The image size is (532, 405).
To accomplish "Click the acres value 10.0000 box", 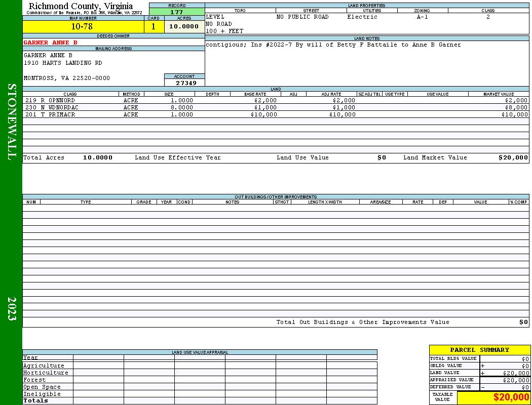I will point(184,26).
